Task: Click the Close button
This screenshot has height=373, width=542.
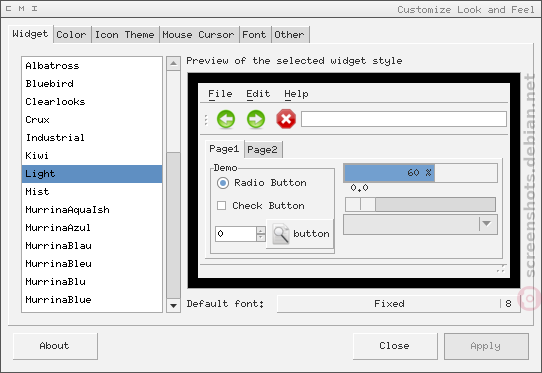Action: (x=395, y=346)
